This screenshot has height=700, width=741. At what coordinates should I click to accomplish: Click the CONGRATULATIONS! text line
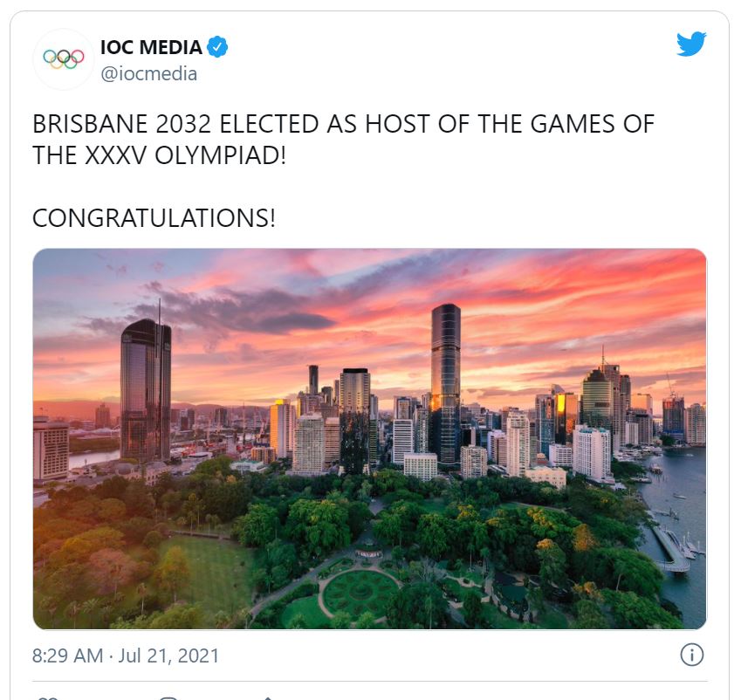coord(154,218)
